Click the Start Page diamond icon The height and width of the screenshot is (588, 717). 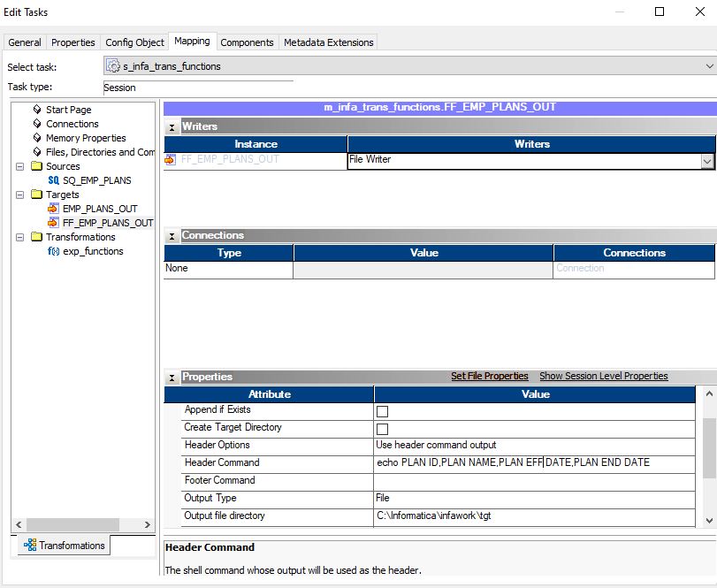(37, 110)
